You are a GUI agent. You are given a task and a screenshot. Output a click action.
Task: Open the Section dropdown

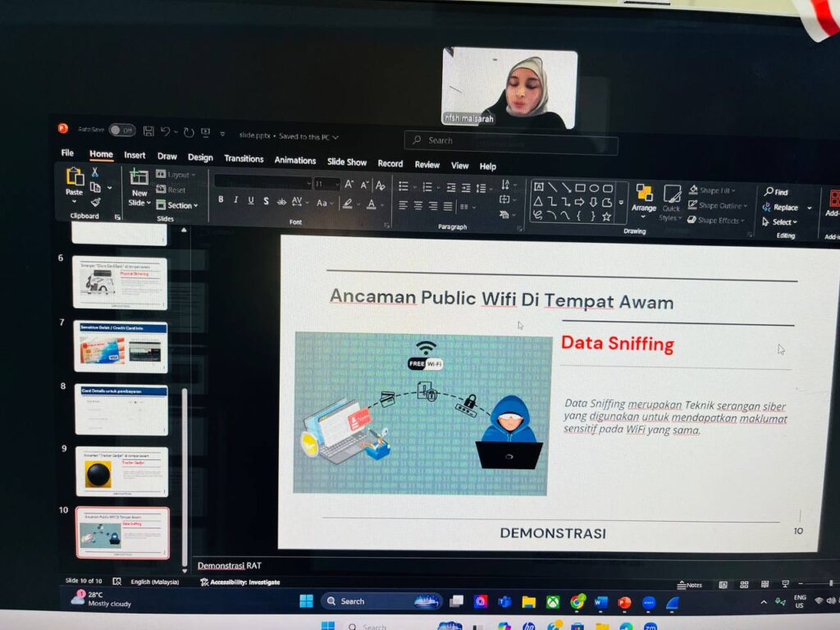tap(177, 206)
